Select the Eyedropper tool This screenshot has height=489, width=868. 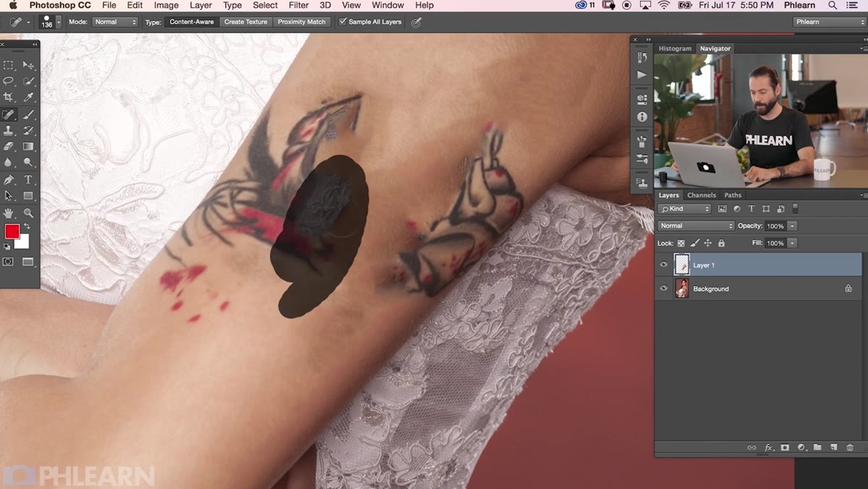[28, 97]
